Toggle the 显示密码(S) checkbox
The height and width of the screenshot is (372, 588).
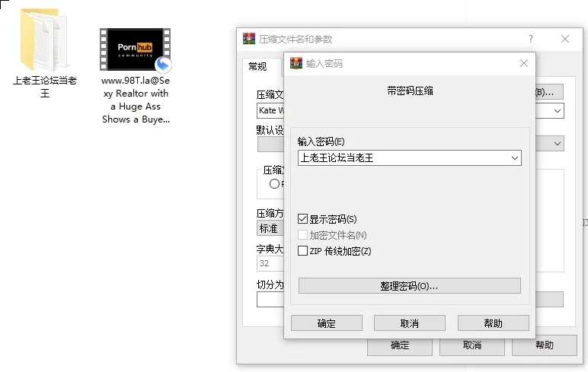[x=302, y=219]
